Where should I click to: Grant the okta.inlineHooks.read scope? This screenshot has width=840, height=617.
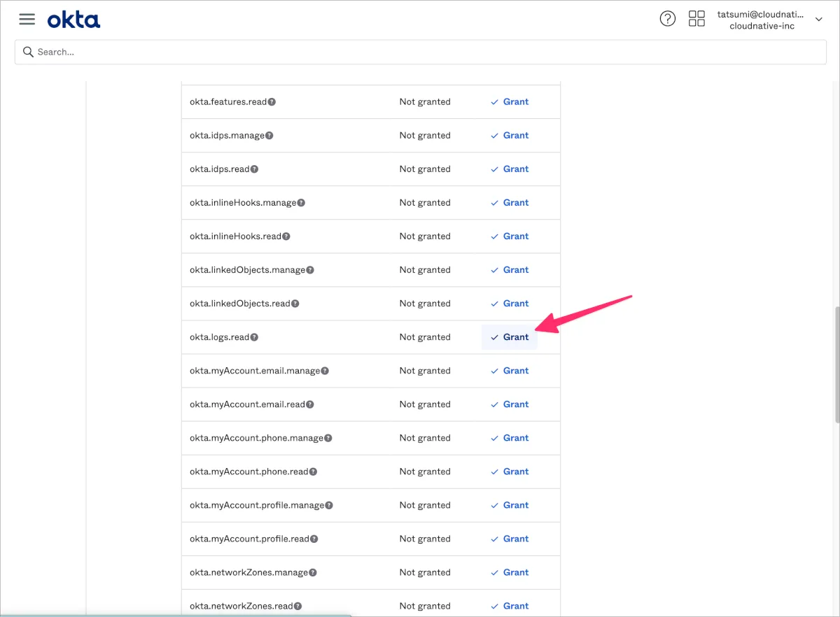pyautogui.click(x=510, y=236)
